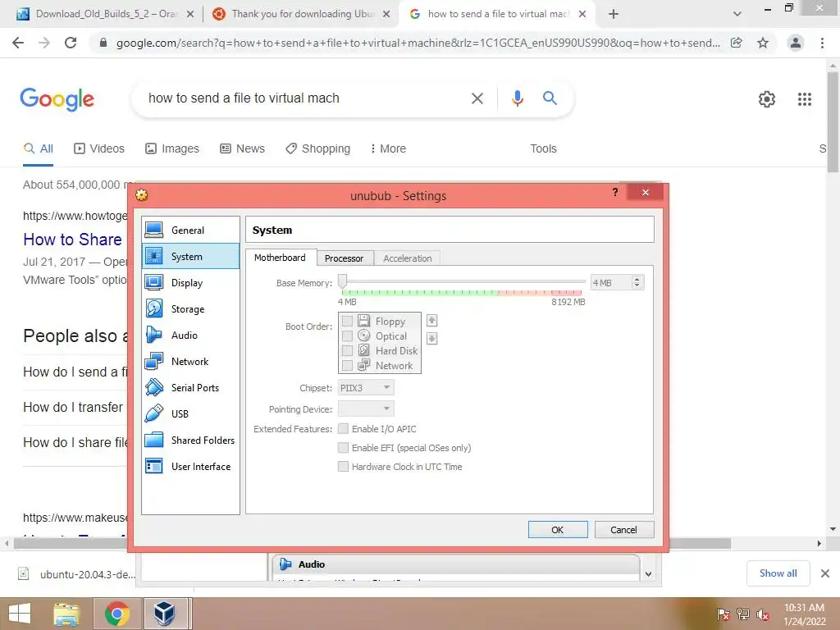
Task: Enable I/O APIC checkbox
Action: click(343, 428)
